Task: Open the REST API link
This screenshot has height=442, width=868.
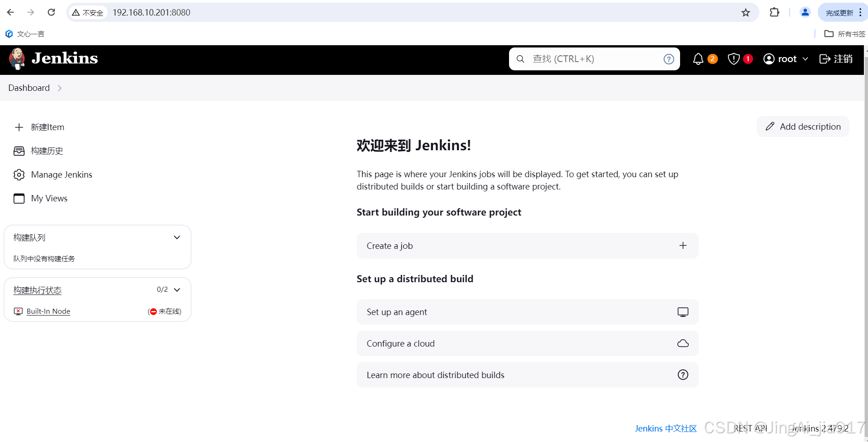Action: coord(750,428)
